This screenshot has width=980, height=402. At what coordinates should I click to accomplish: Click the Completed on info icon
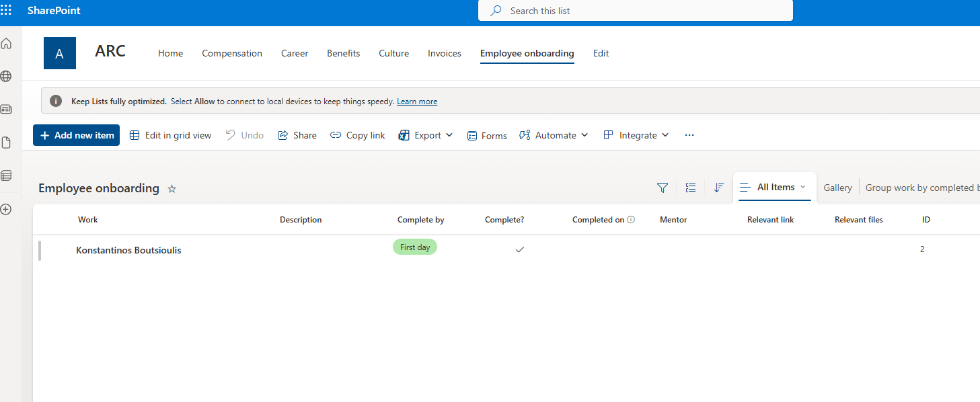(x=631, y=220)
